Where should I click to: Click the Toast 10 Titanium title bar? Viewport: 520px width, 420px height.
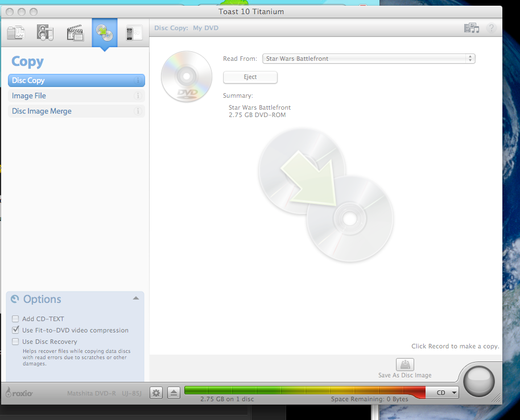[x=251, y=11]
